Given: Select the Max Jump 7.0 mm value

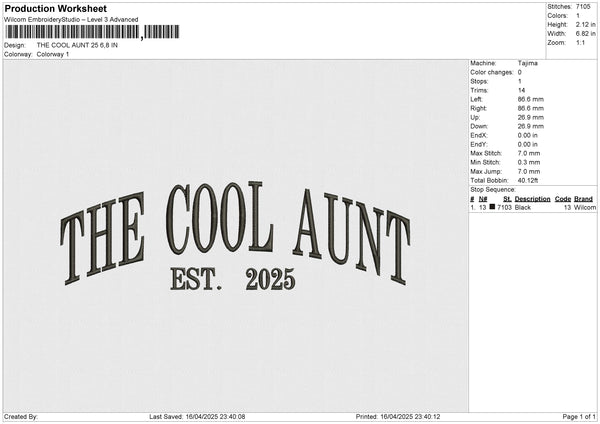Looking at the screenshot, I should point(529,171).
